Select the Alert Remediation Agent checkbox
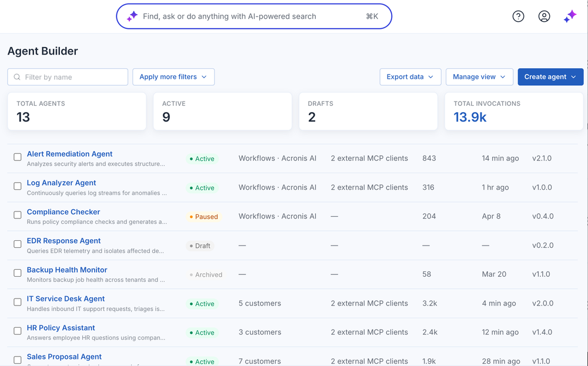 pyautogui.click(x=18, y=157)
